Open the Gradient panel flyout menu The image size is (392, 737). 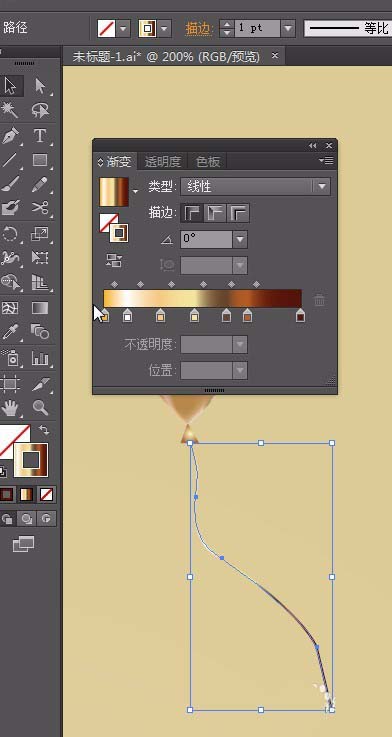[326, 161]
